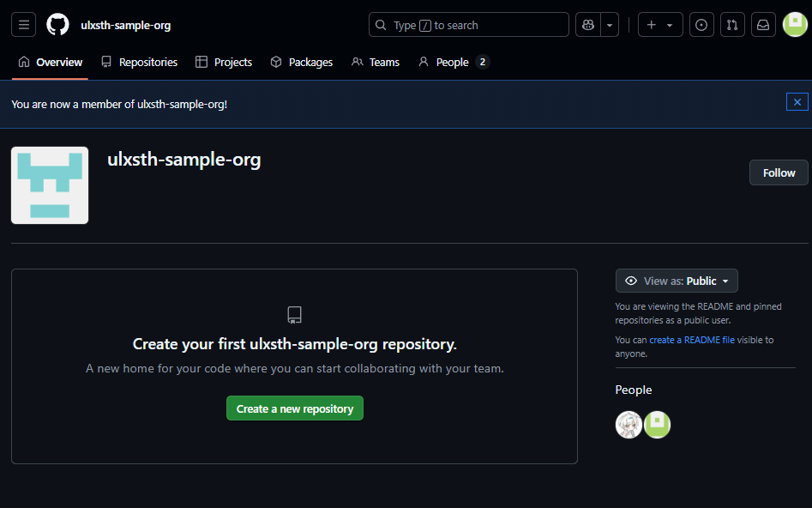
Task: Switch to the People tab
Action: [x=453, y=62]
